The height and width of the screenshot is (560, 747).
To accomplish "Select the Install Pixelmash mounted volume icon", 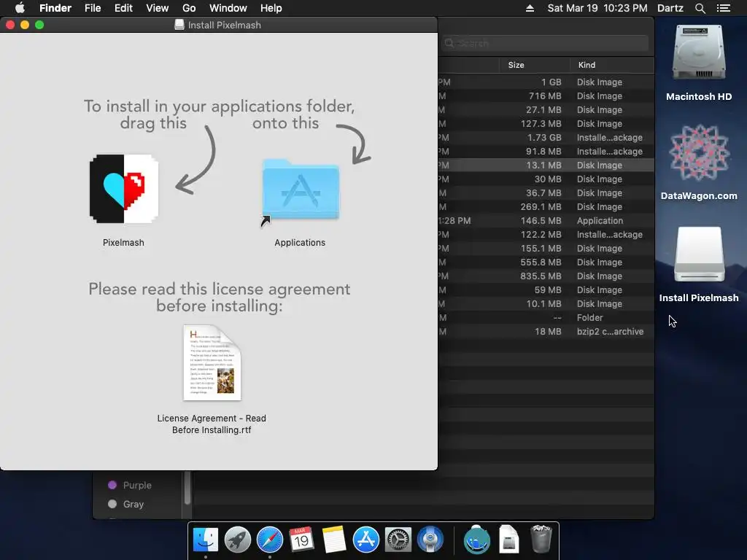I will (x=699, y=254).
